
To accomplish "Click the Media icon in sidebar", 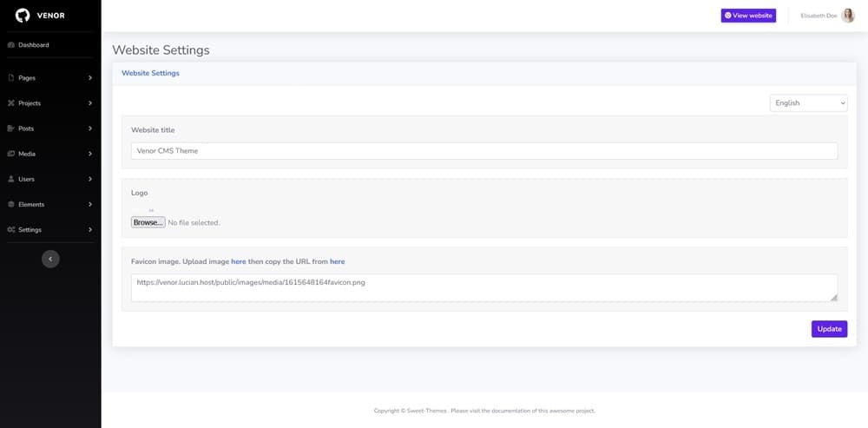I will (x=10, y=154).
